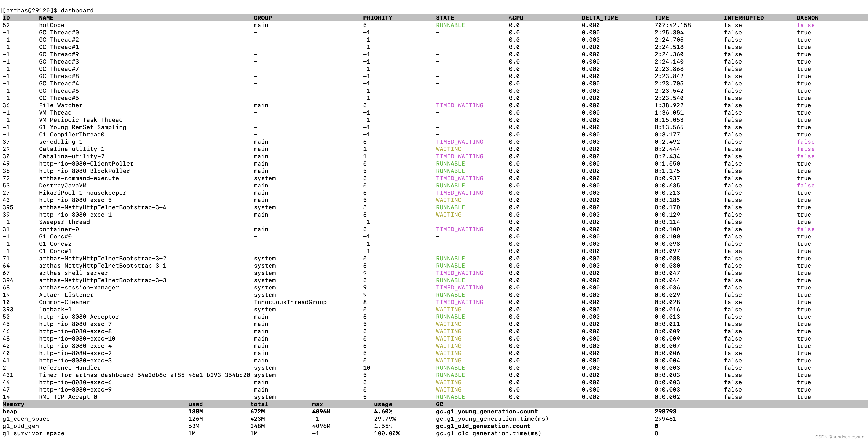Screen dimensions: 868x441
Task: Click the DAEMON column header
Action: tap(807, 18)
